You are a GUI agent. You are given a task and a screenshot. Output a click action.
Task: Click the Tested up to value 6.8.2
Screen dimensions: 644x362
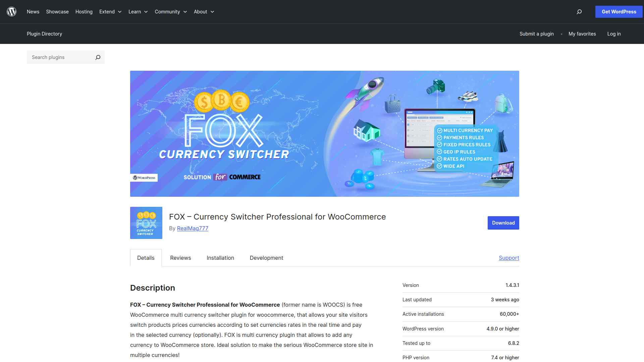coord(514,343)
